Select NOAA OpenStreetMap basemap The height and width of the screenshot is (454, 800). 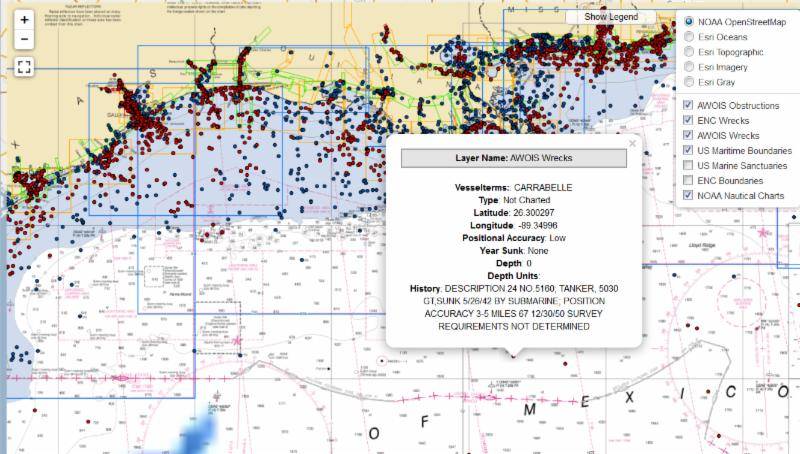point(689,22)
